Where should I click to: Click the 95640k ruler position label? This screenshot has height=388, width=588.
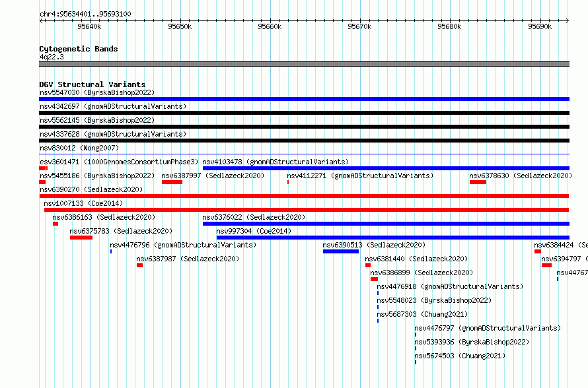pyautogui.click(x=89, y=26)
